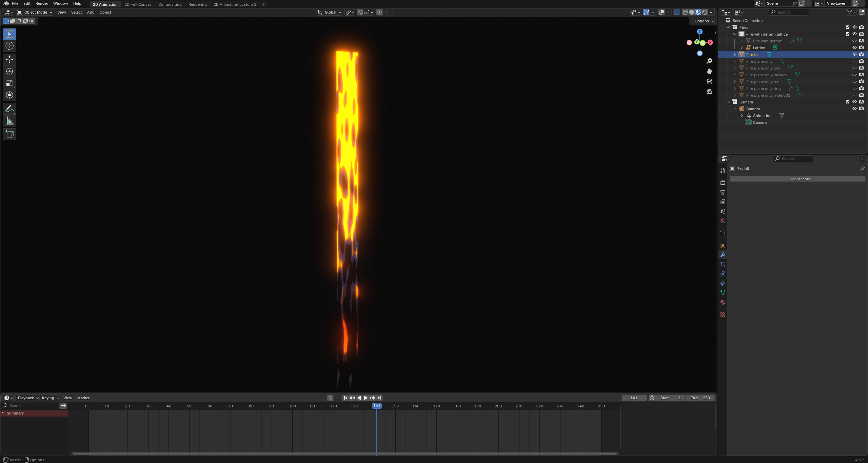Open the Object properties tab
The image size is (868, 463).
(723, 245)
